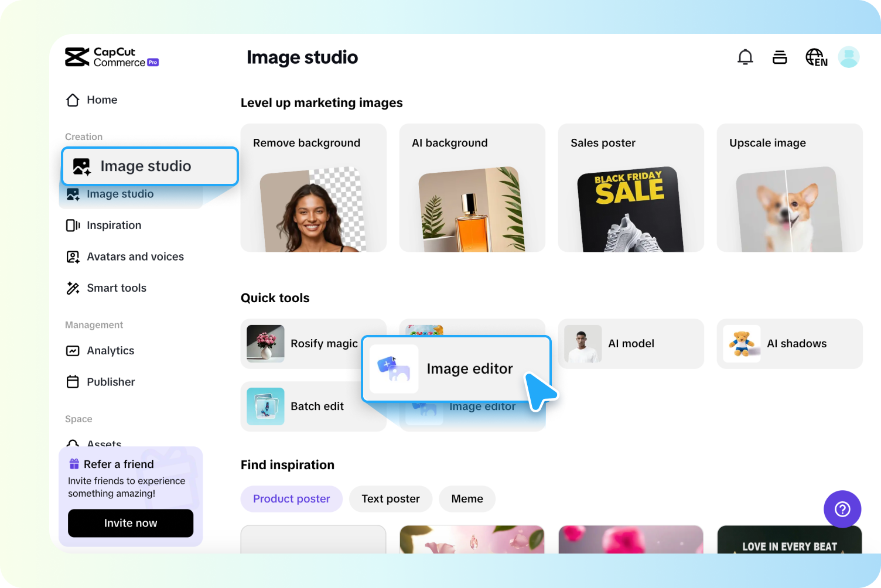Click the notification bell icon

745,57
